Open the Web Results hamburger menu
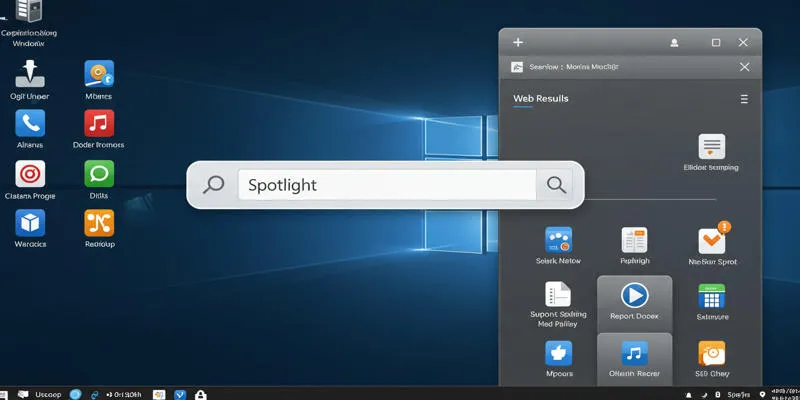 tap(744, 99)
